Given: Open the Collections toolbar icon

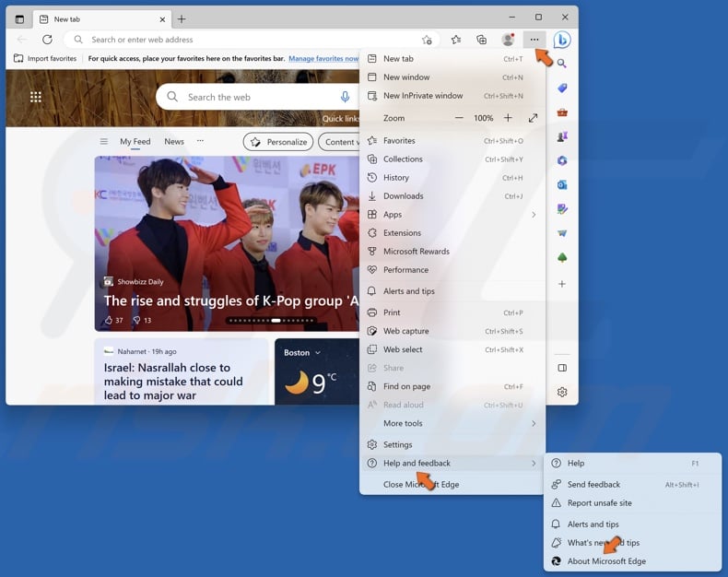Looking at the screenshot, I should [481, 40].
